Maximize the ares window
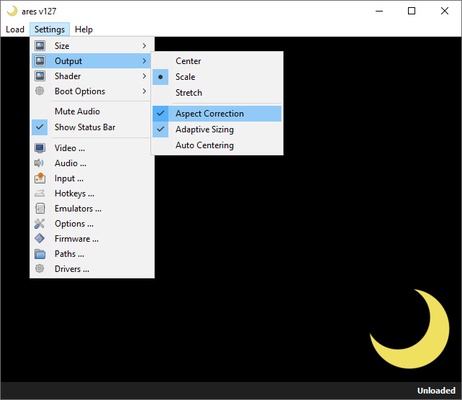Viewport: 462px width, 400px height. (412, 11)
